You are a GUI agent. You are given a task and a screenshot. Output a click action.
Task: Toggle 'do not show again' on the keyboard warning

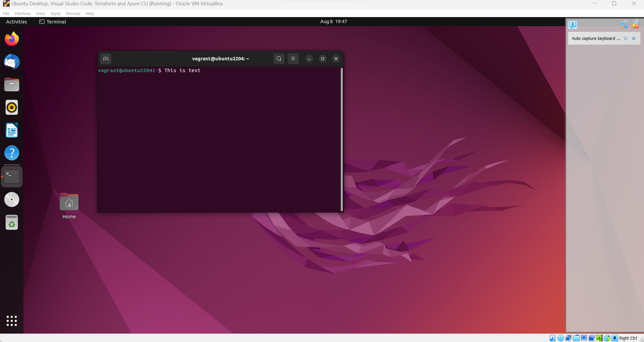(626, 38)
